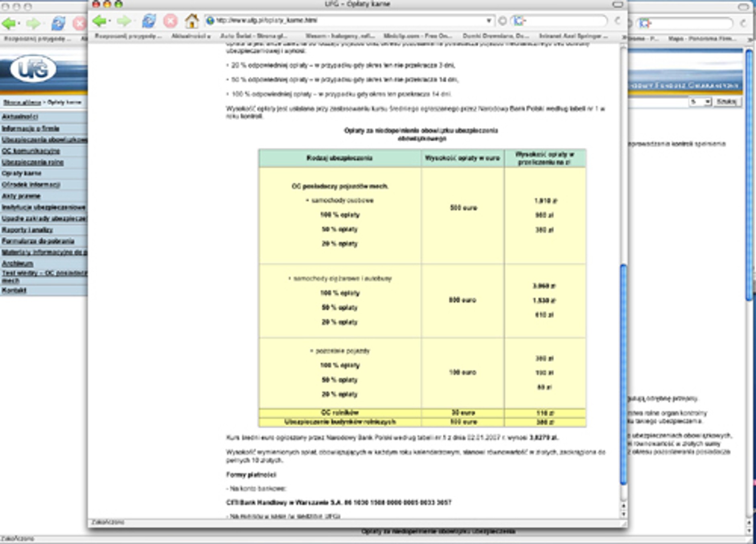Open the Kontakt link in the sidebar
Viewport: 756px width, 544px height.
14,290
